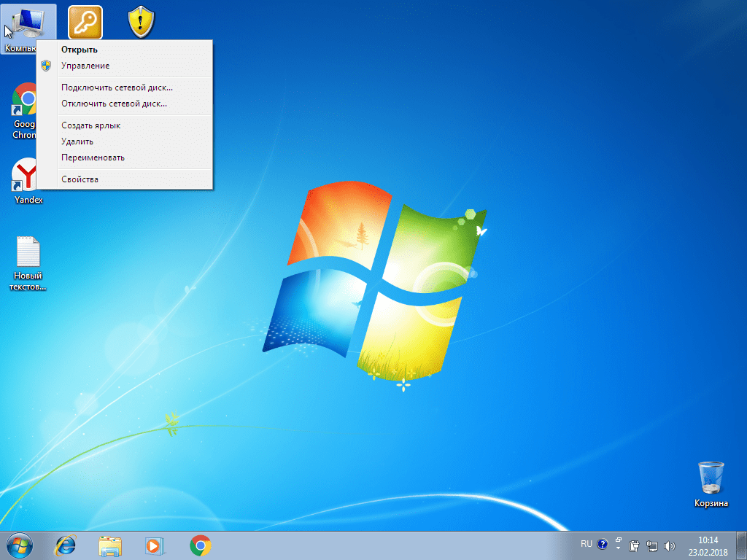Select the Новый текстов... document icon
This screenshot has height=560, width=747.
(28, 262)
